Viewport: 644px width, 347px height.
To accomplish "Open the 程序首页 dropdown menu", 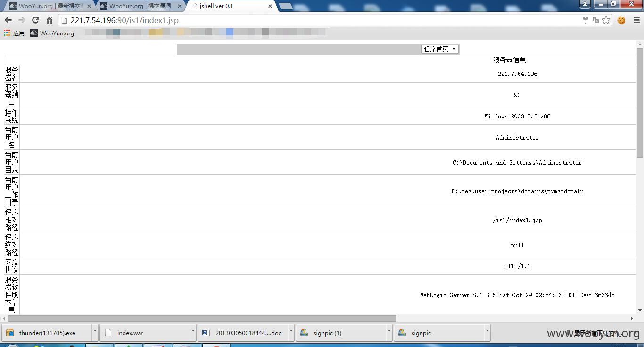I will (440, 49).
